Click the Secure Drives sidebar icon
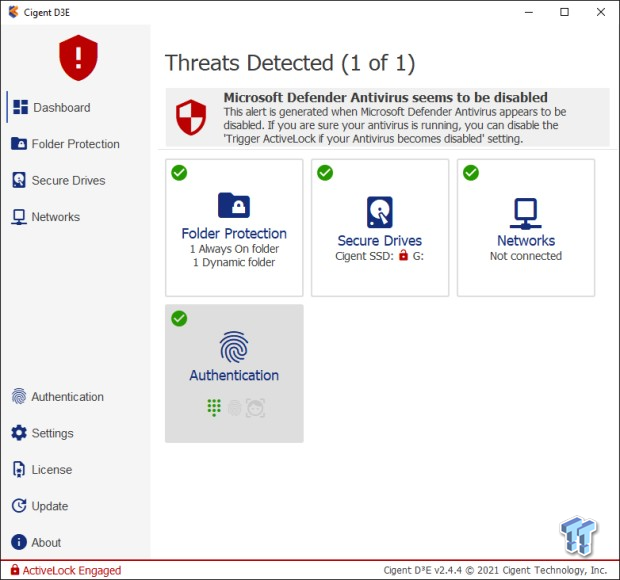This screenshot has width=620, height=580. click(x=19, y=180)
